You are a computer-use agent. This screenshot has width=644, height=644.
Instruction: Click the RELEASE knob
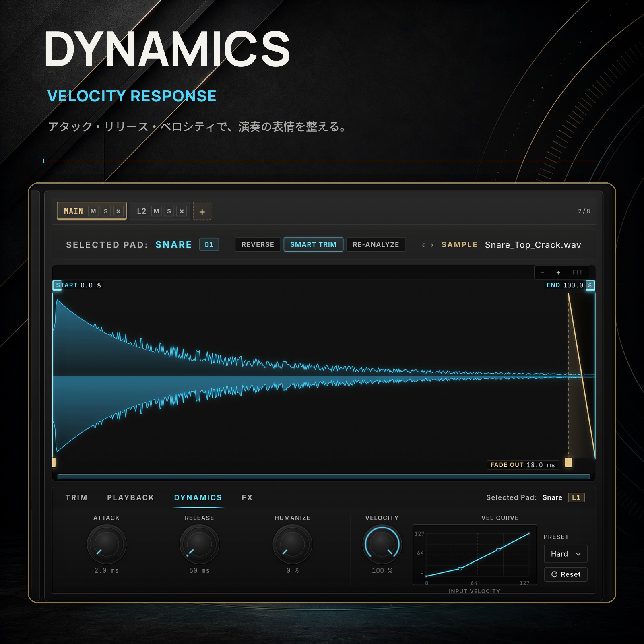tap(199, 544)
